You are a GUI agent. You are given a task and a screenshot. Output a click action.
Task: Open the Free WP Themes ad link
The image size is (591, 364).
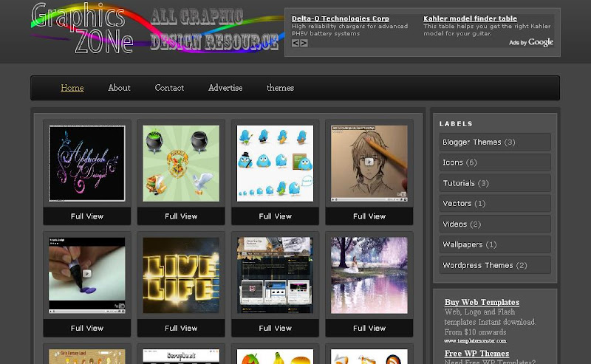point(476,354)
